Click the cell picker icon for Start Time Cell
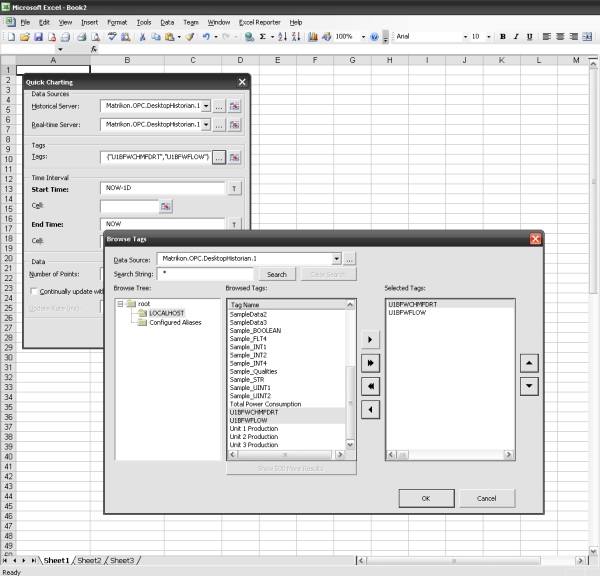 click(166, 206)
